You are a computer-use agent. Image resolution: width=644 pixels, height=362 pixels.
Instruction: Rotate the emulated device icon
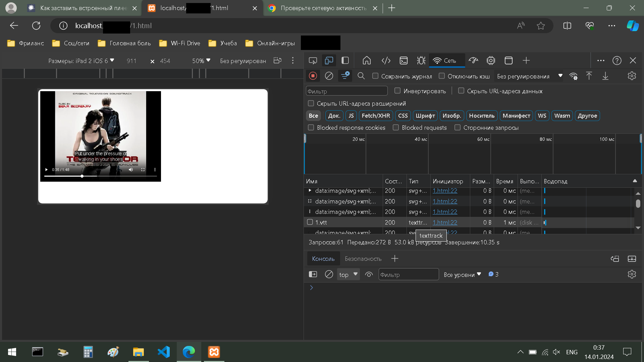pos(277,61)
